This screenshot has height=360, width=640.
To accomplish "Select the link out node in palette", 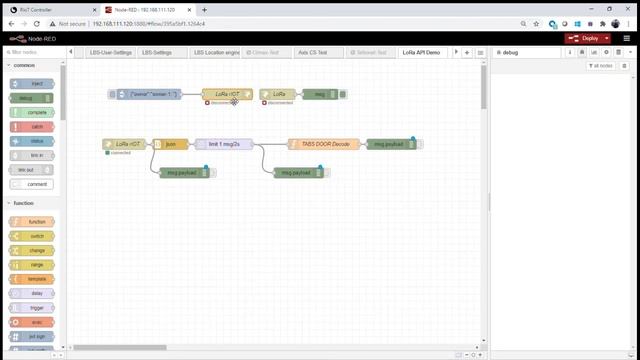I will [31, 170].
